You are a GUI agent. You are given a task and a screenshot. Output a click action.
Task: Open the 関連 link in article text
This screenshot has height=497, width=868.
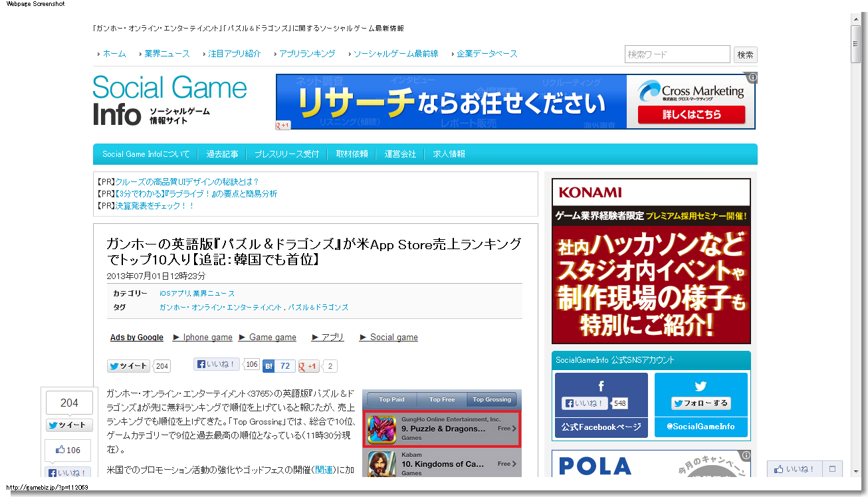[324, 470]
